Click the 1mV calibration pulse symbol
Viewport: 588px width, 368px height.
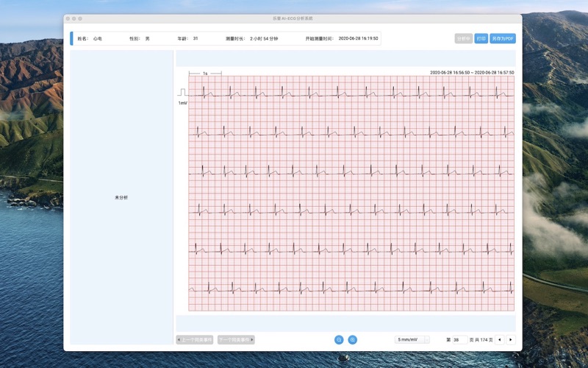click(x=182, y=93)
